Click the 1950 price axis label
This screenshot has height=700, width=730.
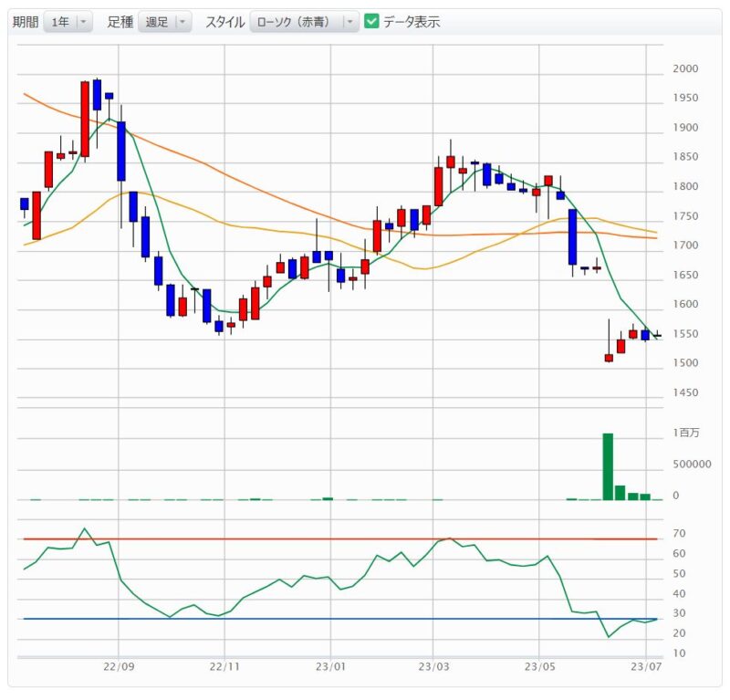tap(685, 98)
